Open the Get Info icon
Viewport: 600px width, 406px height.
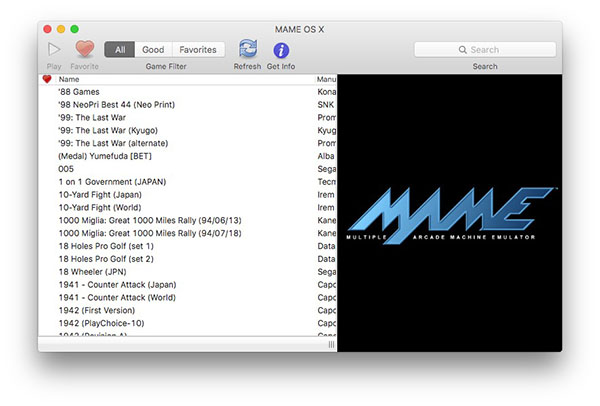pos(281,50)
